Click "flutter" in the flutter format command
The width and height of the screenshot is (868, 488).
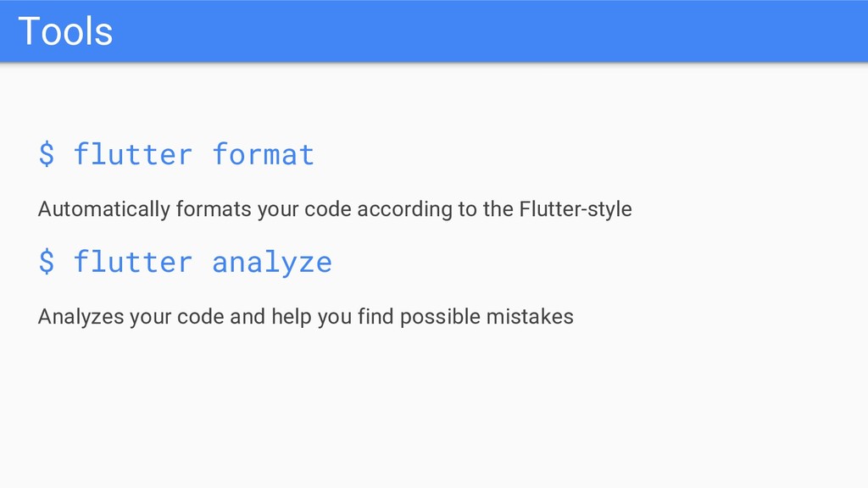click(x=133, y=154)
